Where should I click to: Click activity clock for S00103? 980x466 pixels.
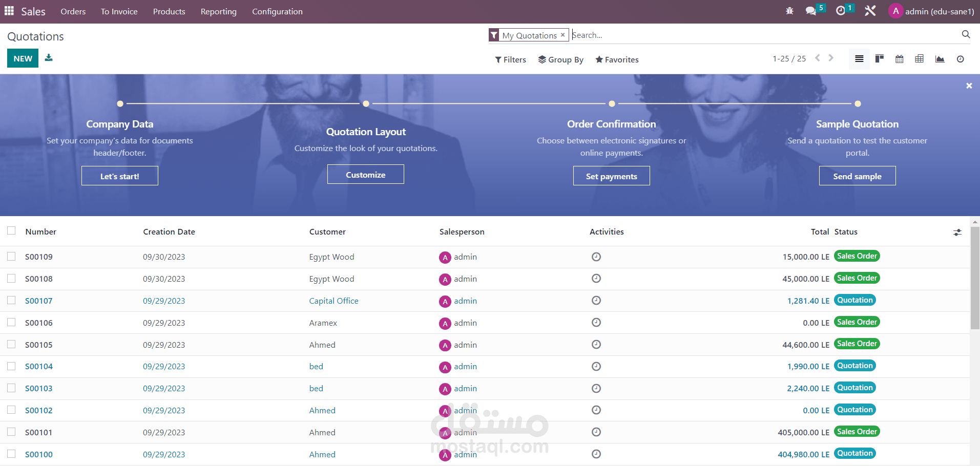point(596,388)
